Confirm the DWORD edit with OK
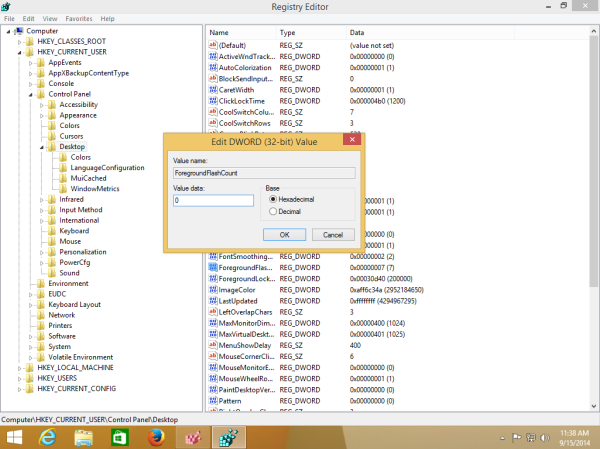The height and width of the screenshot is (449, 600). click(284, 235)
